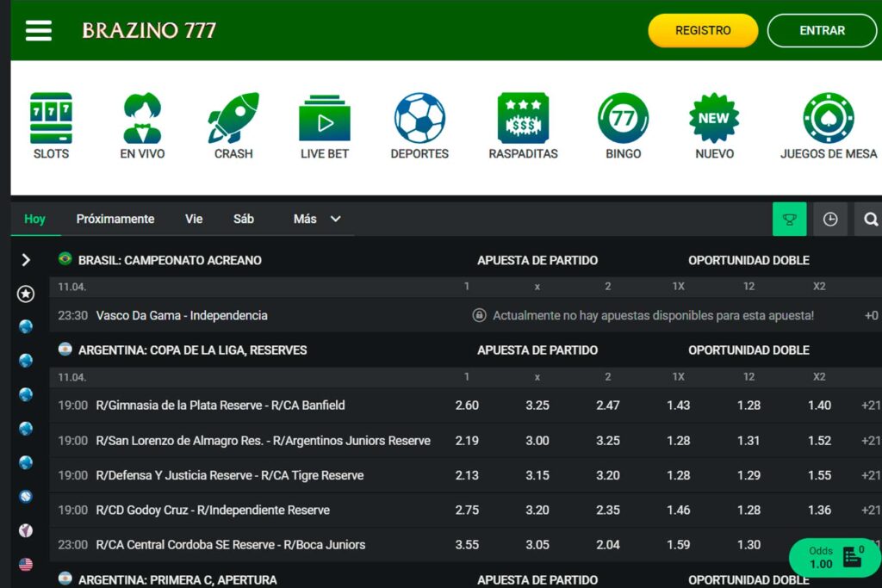Select draw odds 3.15 in Defensa match
The height and width of the screenshot is (588, 882).
(x=537, y=475)
